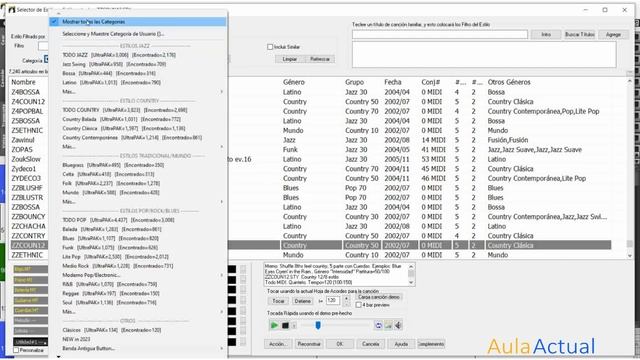Open Ayuda help button

coord(401,344)
